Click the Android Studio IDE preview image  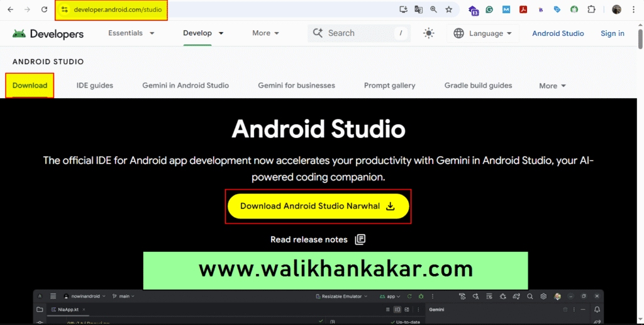(x=318, y=307)
